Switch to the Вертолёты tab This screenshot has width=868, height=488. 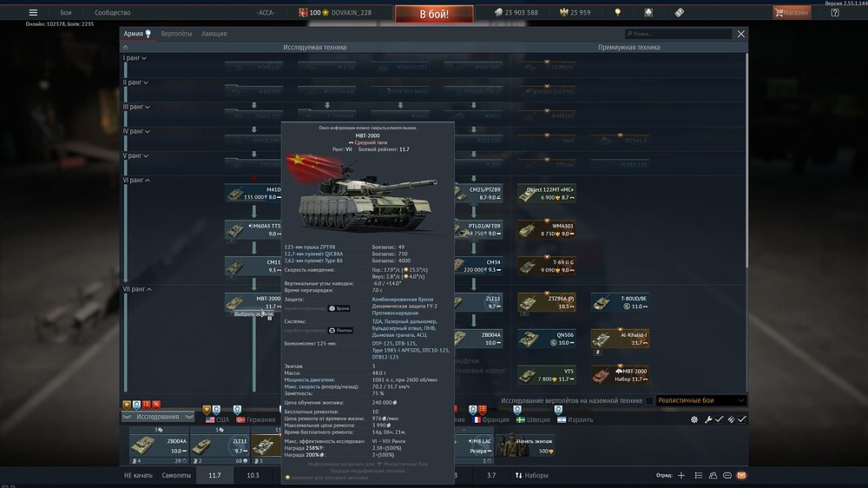[176, 34]
